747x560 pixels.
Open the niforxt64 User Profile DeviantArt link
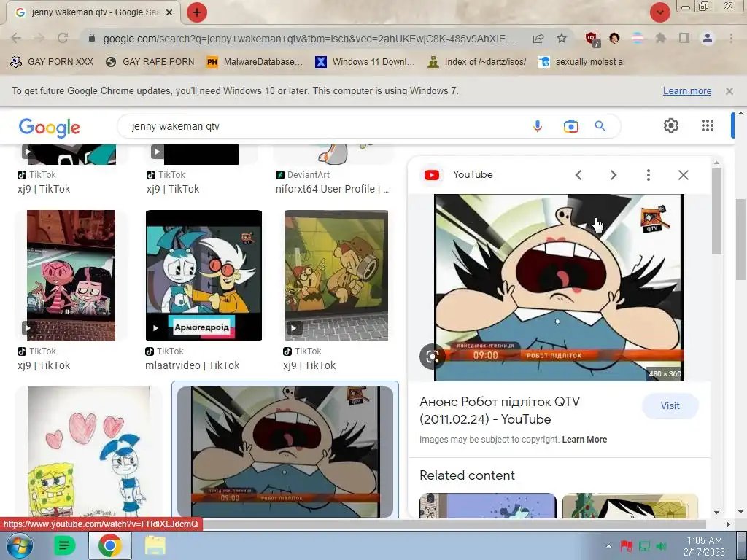coord(332,189)
